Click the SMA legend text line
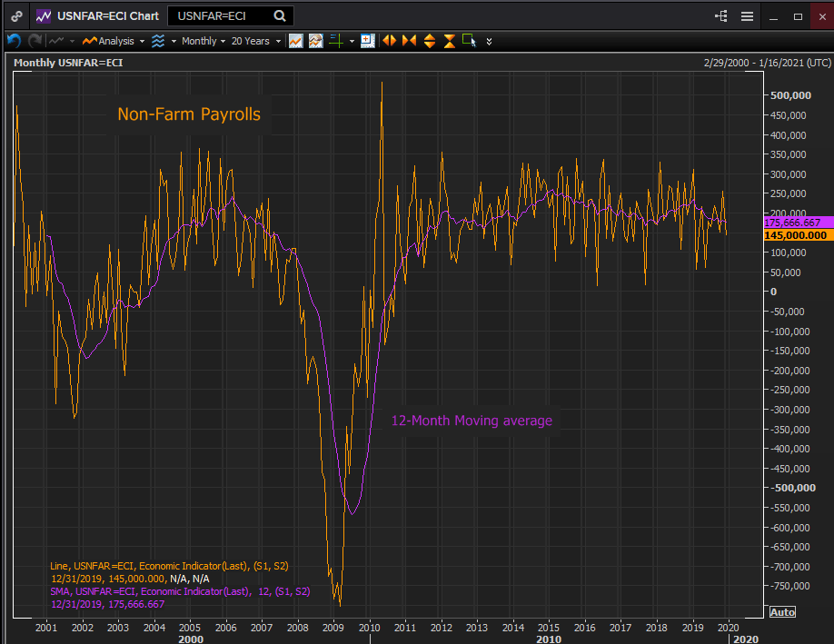 tap(180, 591)
